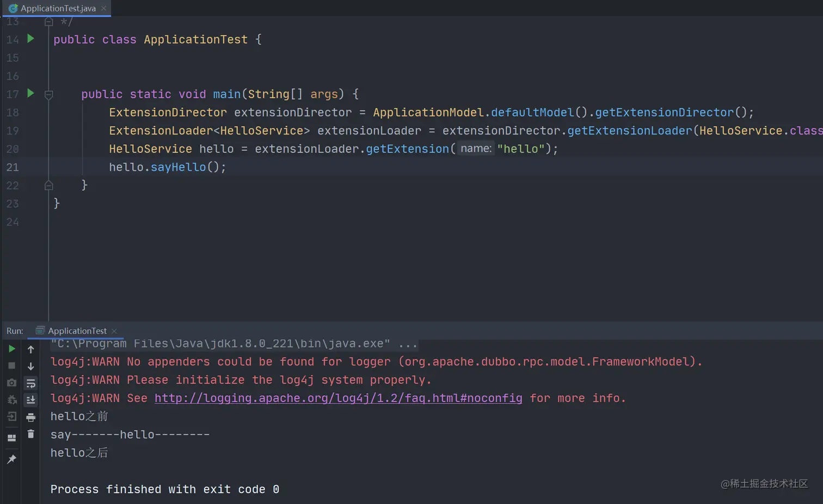Image resolution: width=823 pixels, height=504 pixels.
Task: Click 'getExtensionLoader' method call on line 19
Action: (630, 131)
